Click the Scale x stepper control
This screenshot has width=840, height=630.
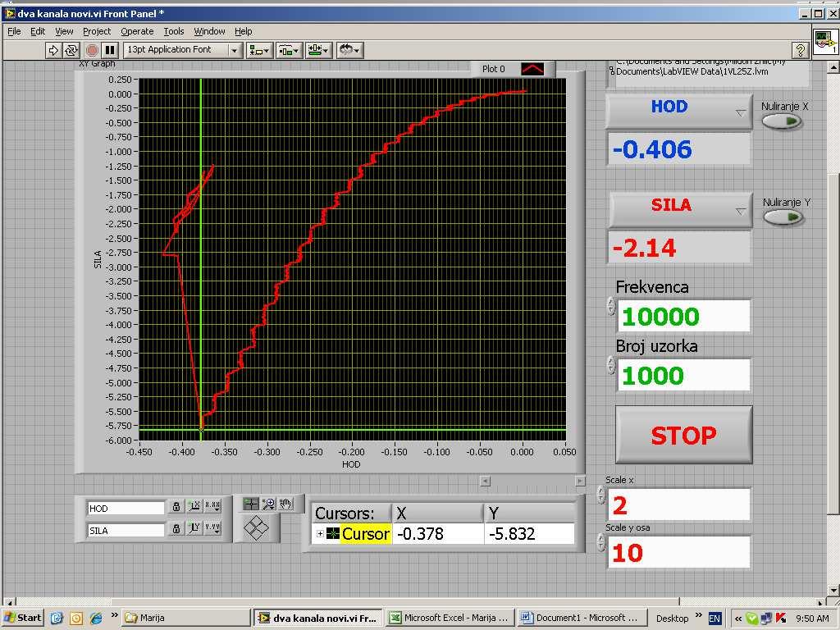(x=601, y=495)
